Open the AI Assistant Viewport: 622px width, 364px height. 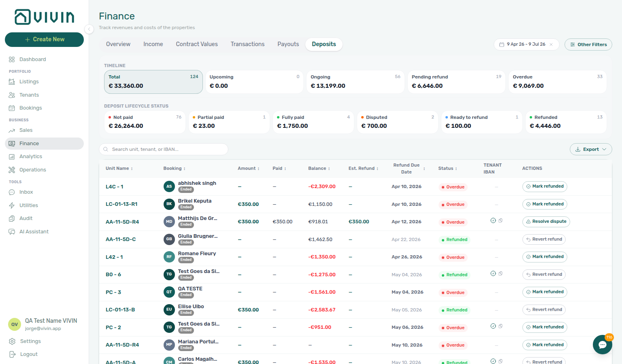click(x=44, y=232)
